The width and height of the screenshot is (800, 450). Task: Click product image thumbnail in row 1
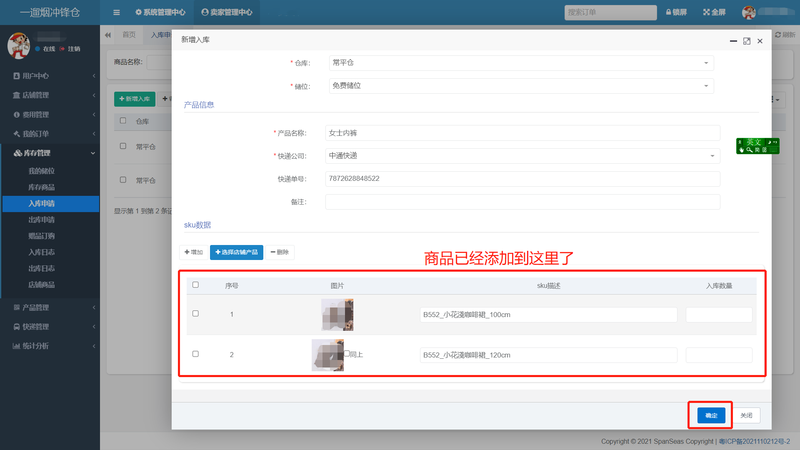click(x=337, y=314)
